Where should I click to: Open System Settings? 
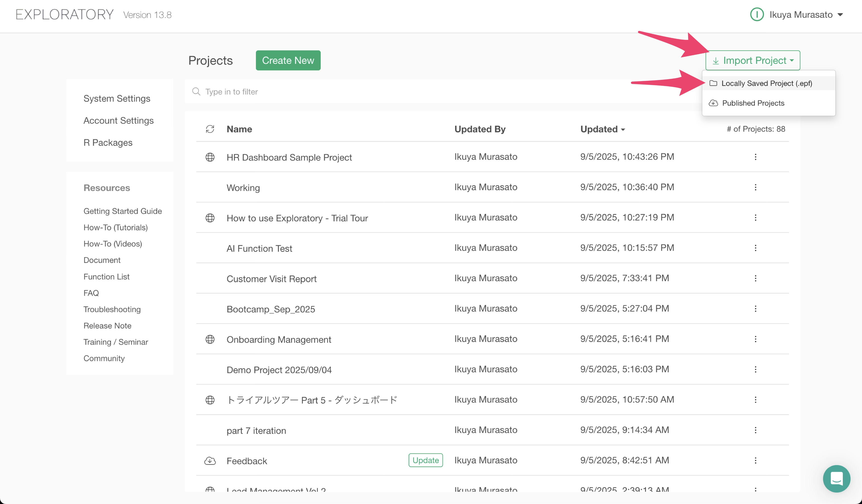(117, 98)
